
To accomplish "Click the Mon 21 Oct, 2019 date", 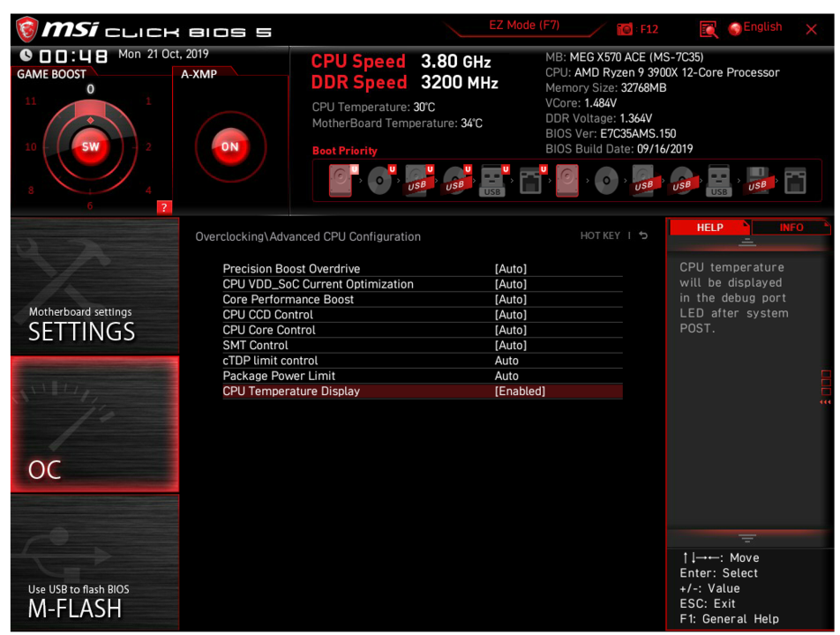I will point(163,54).
